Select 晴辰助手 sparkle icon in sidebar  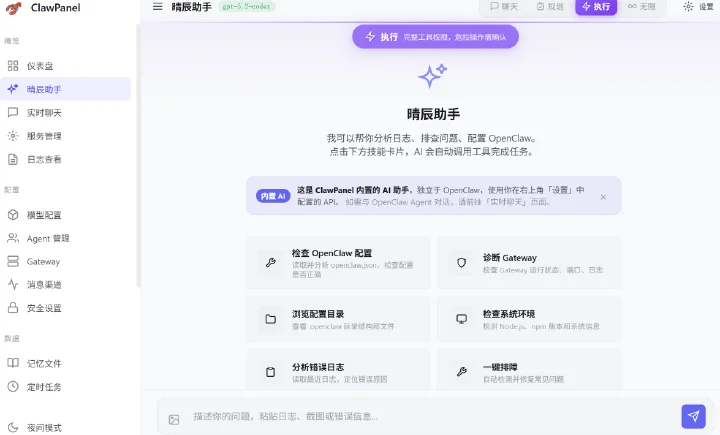point(13,89)
